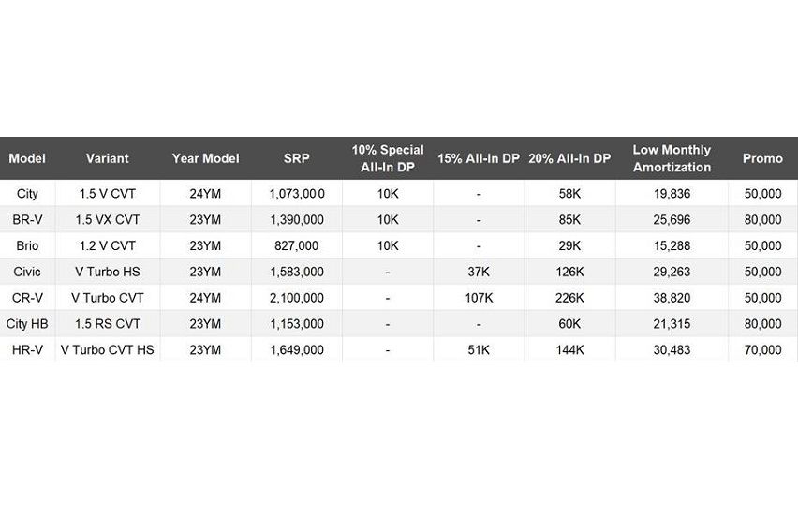Select the Brio 1.2 V CVT variant
This screenshot has width=798, height=532.
tap(107, 246)
